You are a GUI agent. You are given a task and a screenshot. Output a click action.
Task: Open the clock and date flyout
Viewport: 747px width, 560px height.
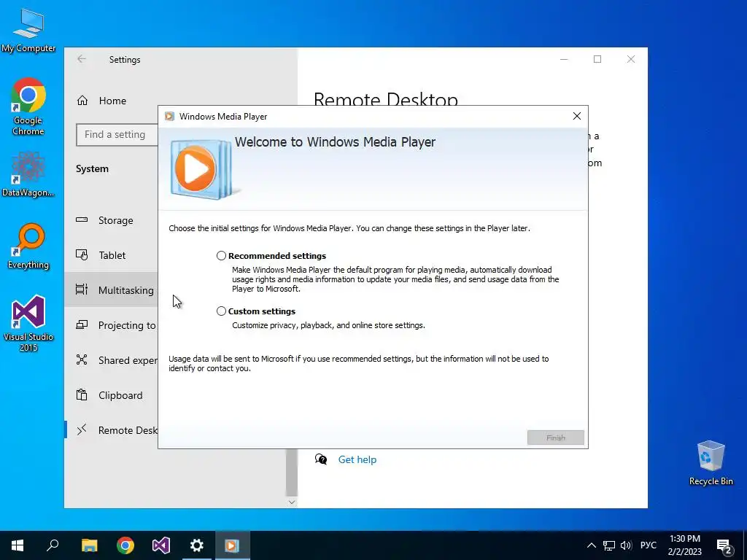pyautogui.click(x=684, y=545)
